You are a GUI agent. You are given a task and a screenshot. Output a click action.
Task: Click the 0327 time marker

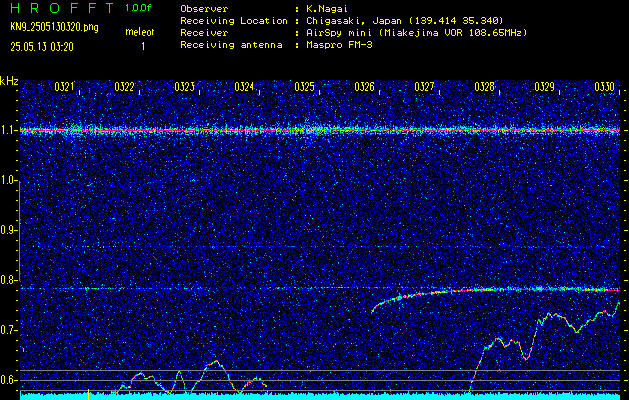[x=424, y=87]
